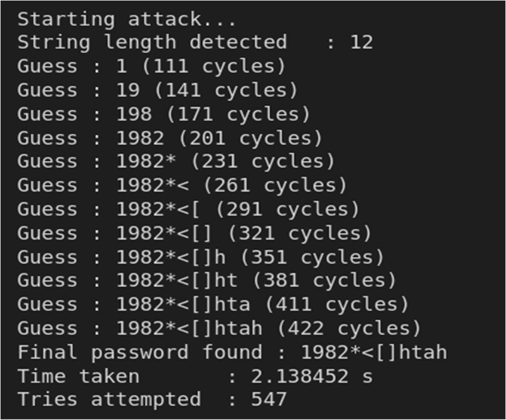506x420 pixels.
Task: Click the guess line showing 171 cycles
Action: (x=163, y=114)
